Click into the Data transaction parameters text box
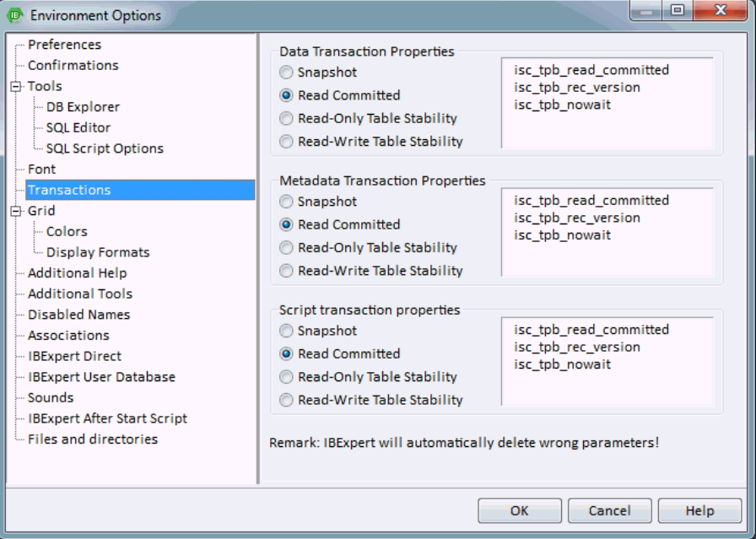Image resolution: width=756 pixels, height=539 pixels. (607, 103)
